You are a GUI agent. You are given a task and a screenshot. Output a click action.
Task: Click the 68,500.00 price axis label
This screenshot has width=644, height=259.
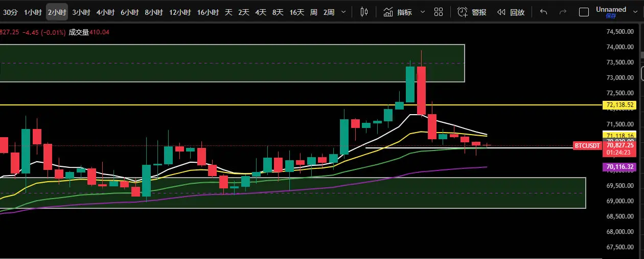tap(619, 216)
